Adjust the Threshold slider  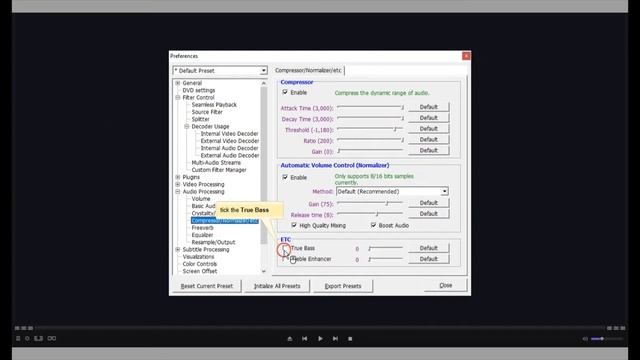[371, 129]
